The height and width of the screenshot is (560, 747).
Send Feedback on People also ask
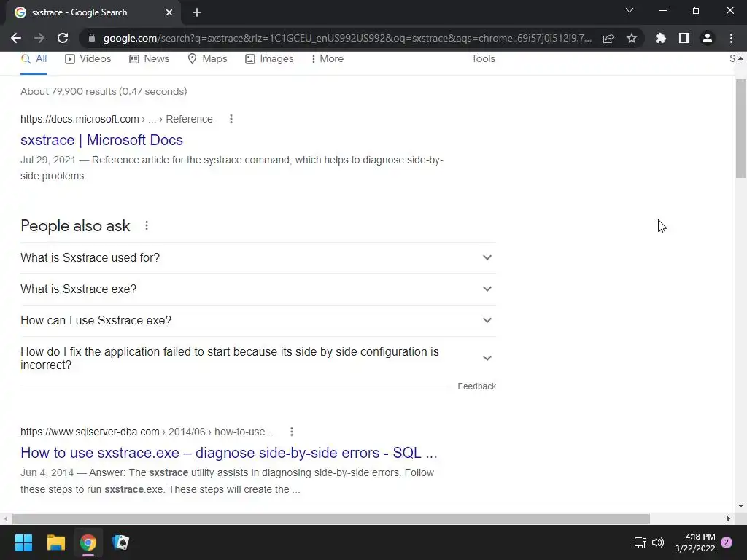[476, 386]
